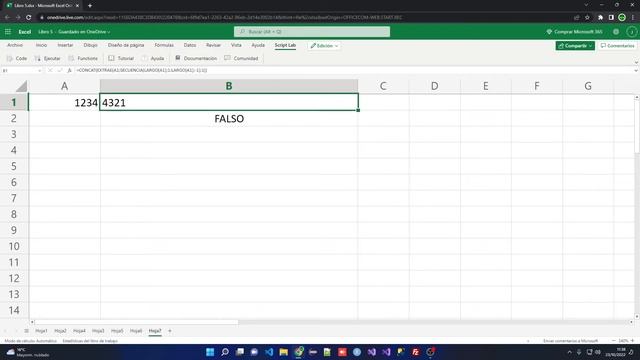Open File Explorer from taskbar

click(x=283, y=352)
